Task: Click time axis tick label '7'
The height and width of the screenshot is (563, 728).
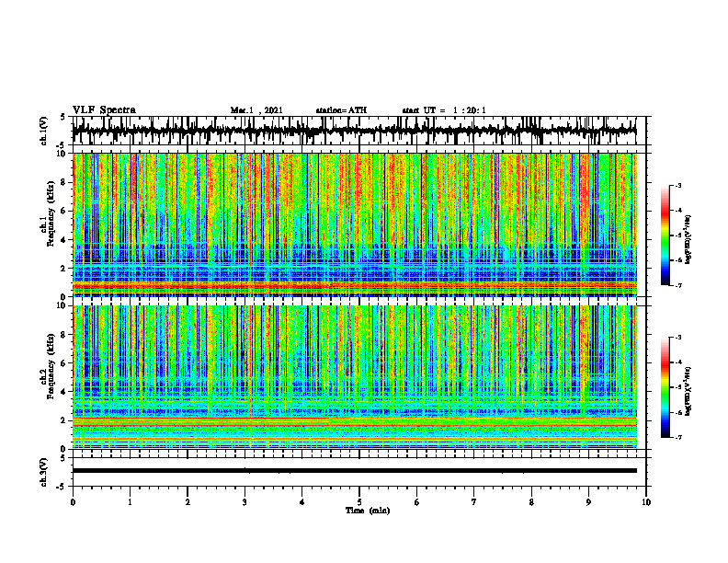Action: pyautogui.click(x=474, y=502)
